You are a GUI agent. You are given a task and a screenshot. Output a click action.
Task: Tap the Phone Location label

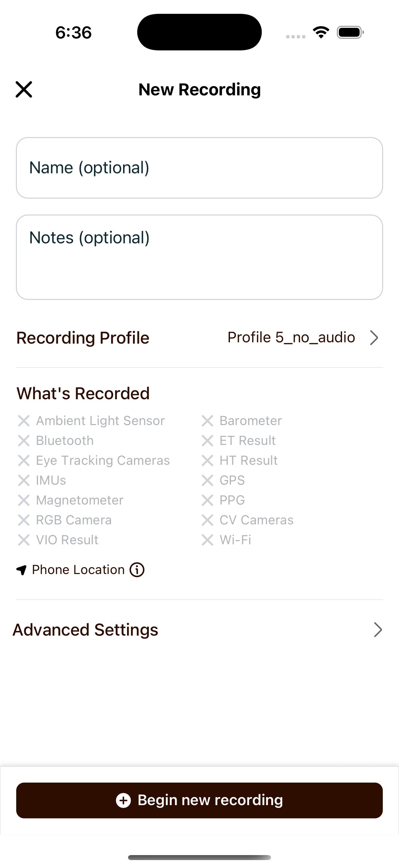[78, 570]
